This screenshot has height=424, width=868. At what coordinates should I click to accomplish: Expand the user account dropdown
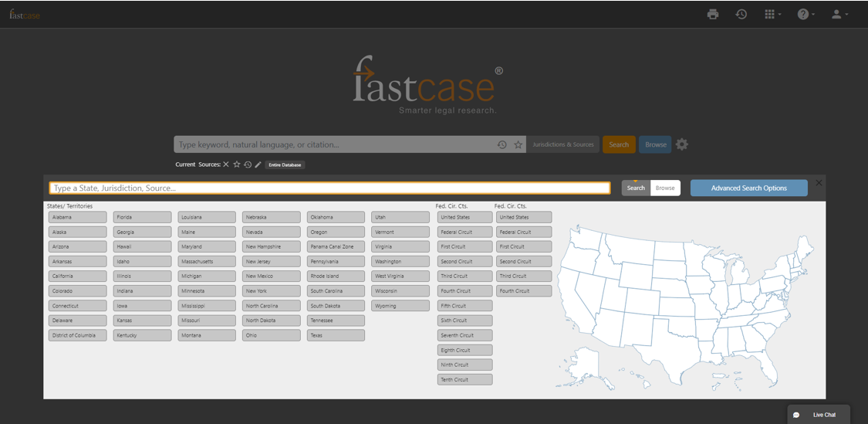click(x=839, y=14)
